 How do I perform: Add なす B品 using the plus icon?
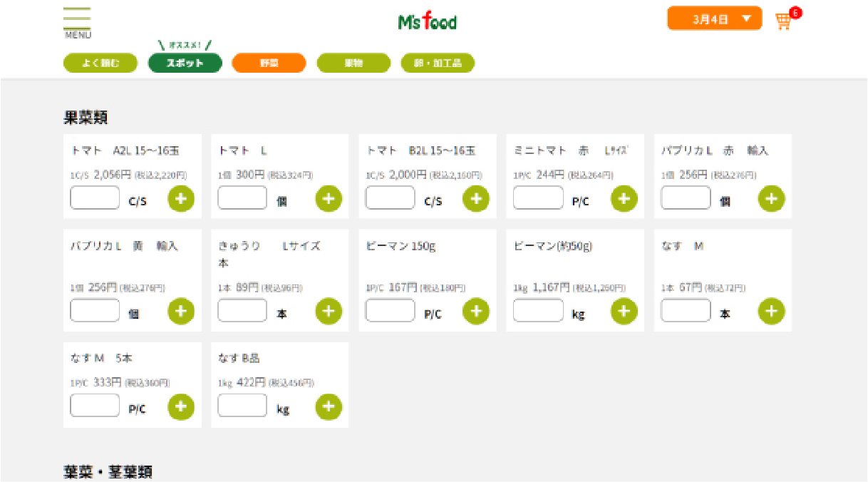click(x=329, y=407)
